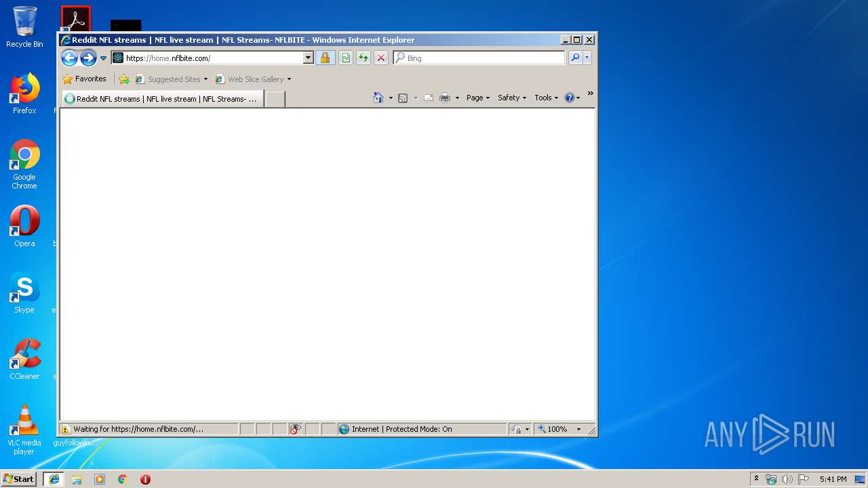
Task: Go forward with the Forward arrow button
Action: tap(88, 58)
